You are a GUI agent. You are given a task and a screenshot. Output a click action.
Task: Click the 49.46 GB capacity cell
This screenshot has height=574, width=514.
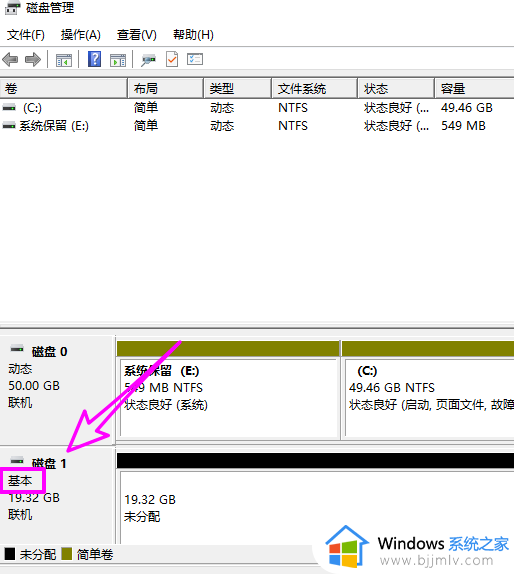point(466,108)
